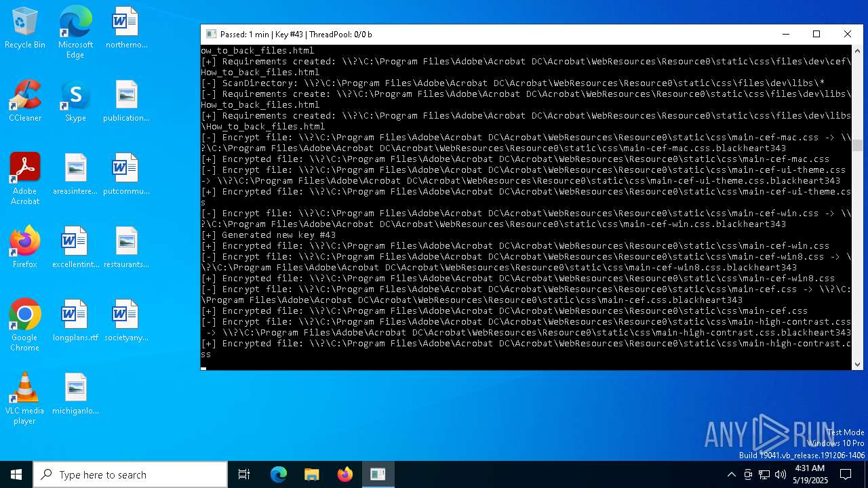This screenshot has height=488, width=868.
Task: Open the putcommu... Word document
Action: [x=126, y=175]
